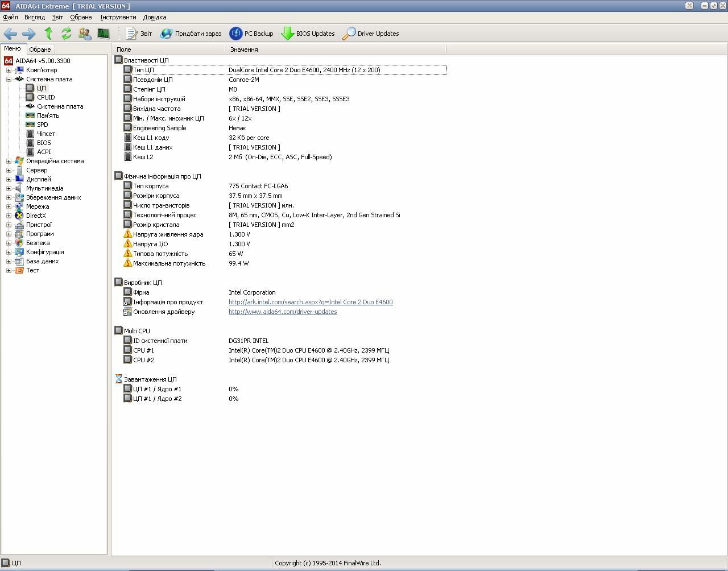Refresh the page with the green arrows icon
This screenshot has height=571, width=728.
(x=67, y=34)
